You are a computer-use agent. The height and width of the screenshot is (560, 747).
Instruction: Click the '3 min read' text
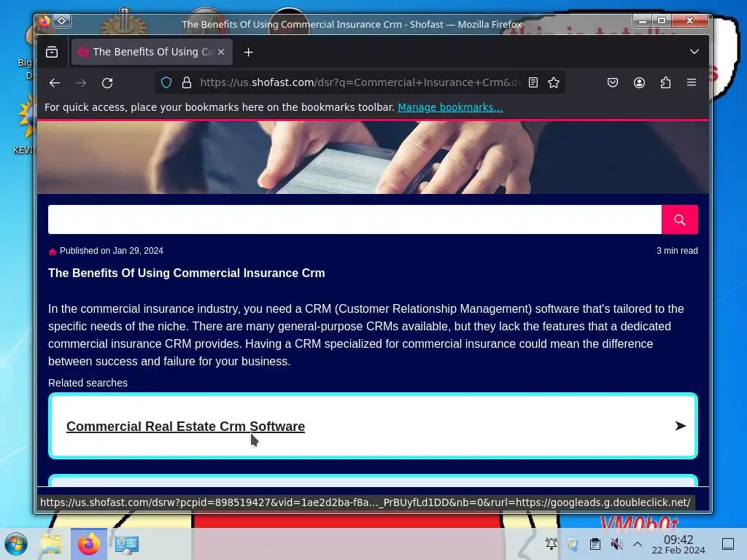point(677,251)
